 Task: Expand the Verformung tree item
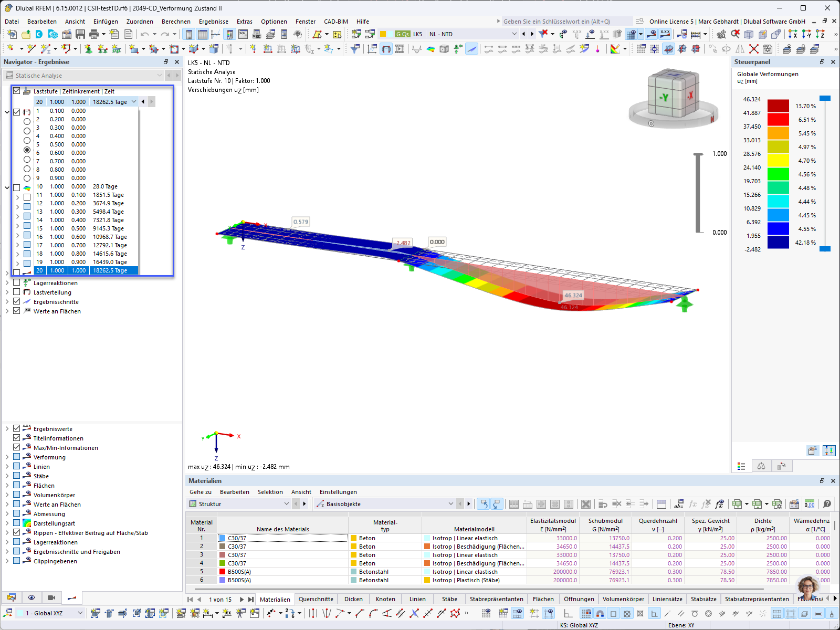[x=7, y=457]
